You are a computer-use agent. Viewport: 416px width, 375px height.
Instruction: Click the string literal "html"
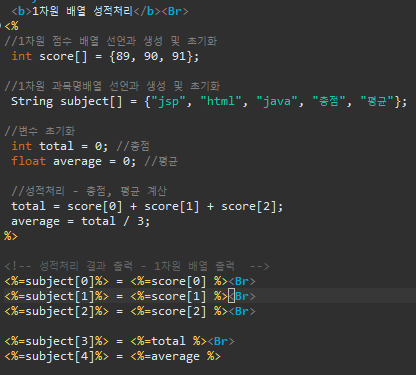pos(221,101)
